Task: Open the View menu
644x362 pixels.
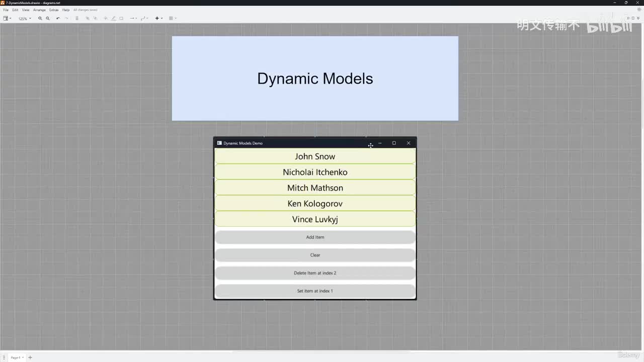Action: click(26, 10)
